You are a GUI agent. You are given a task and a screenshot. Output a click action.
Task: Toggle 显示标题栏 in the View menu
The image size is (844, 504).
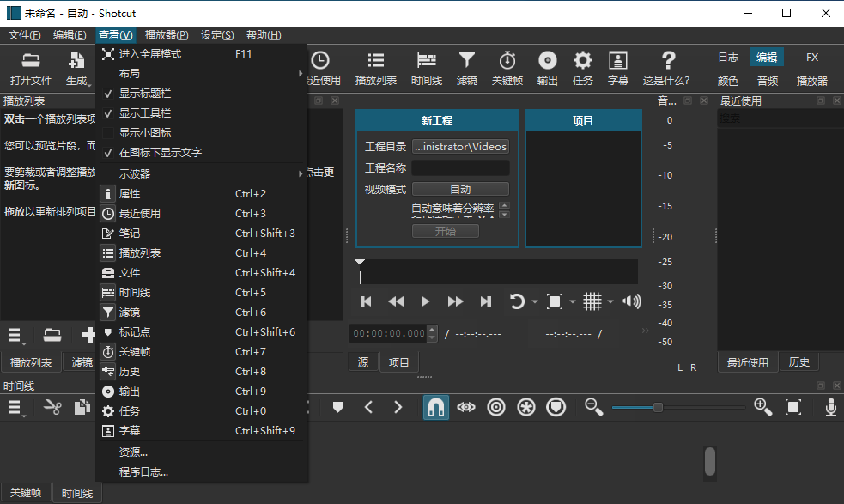(x=202, y=93)
